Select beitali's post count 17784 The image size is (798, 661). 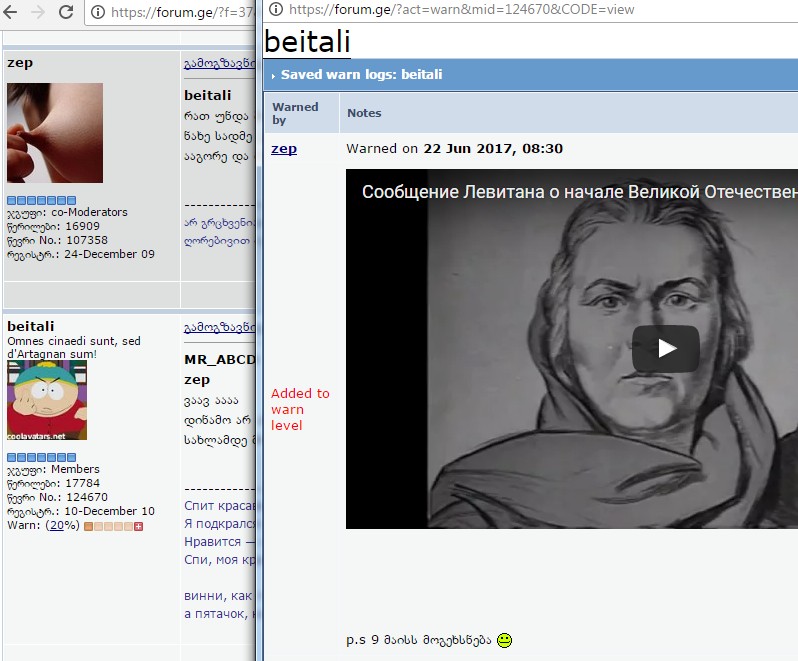click(82, 483)
